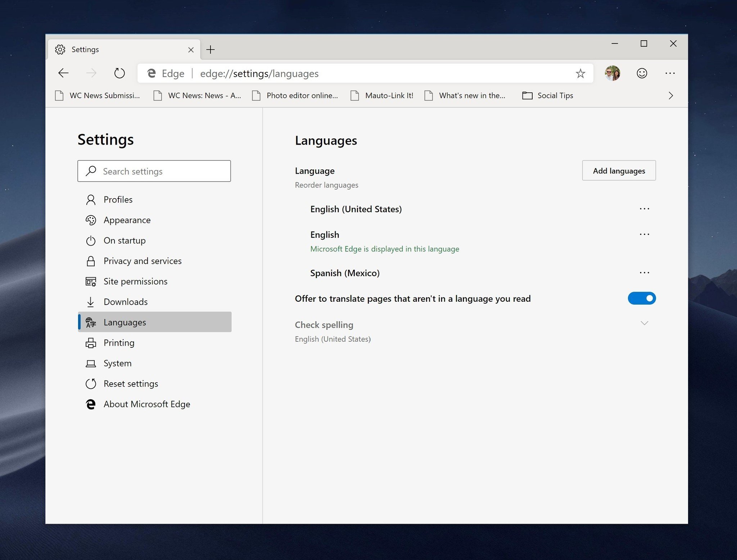
Task: Close the Settings tab
Action: 191,50
